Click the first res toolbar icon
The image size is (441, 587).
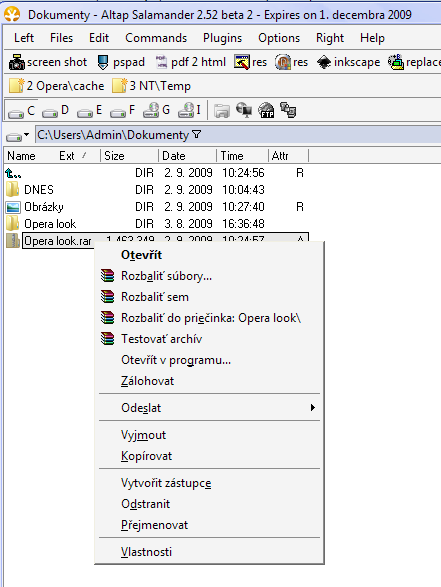pyautogui.click(x=250, y=62)
